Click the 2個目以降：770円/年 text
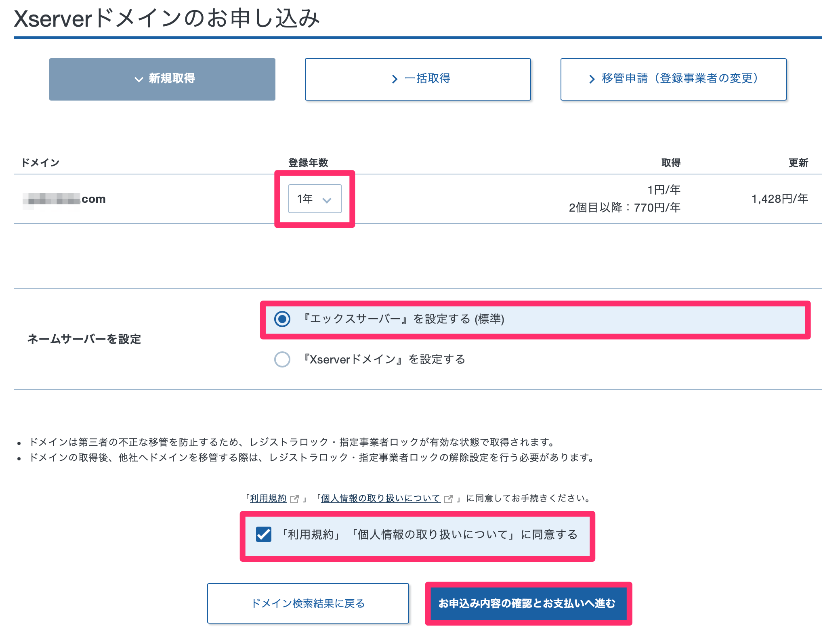Screen dimensions: 840x630 pyautogui.click(x=625, y=208)
